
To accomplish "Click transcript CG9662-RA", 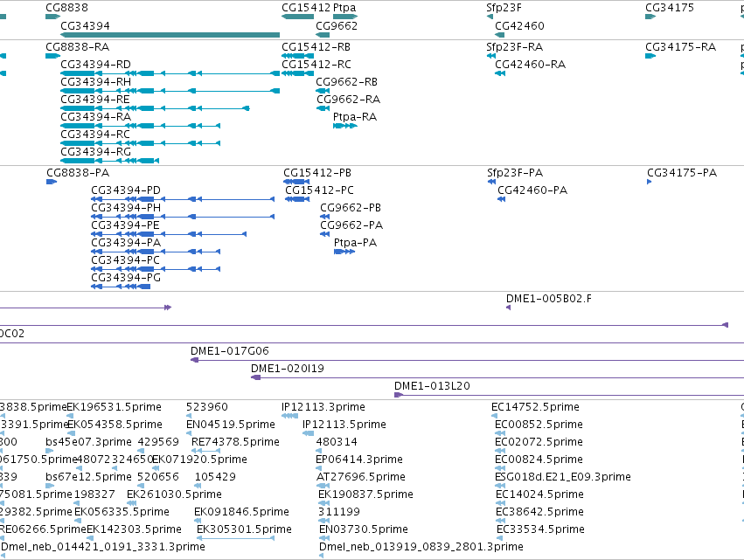I will coord(348,100).
